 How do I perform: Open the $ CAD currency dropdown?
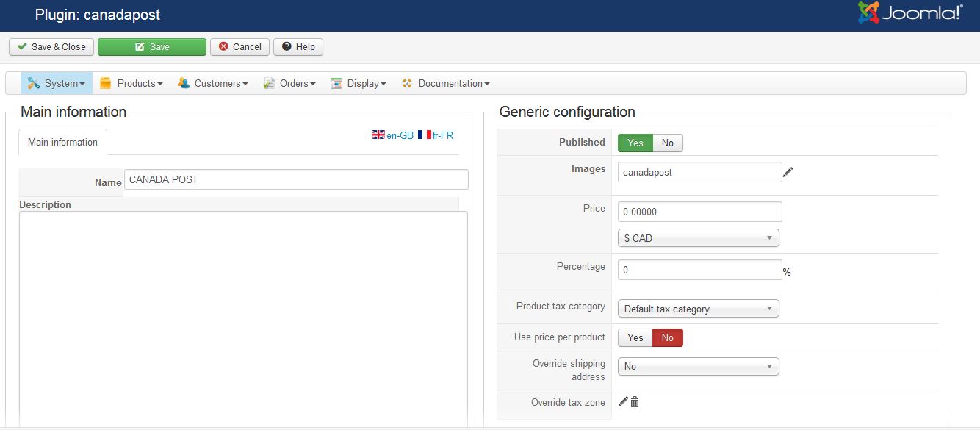pos(698,238)
